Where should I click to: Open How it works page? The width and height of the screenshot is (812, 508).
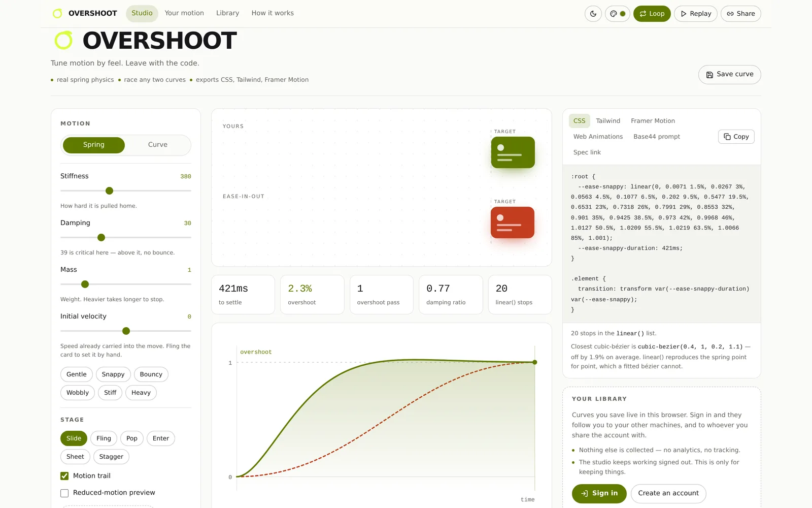click(273, 13)
